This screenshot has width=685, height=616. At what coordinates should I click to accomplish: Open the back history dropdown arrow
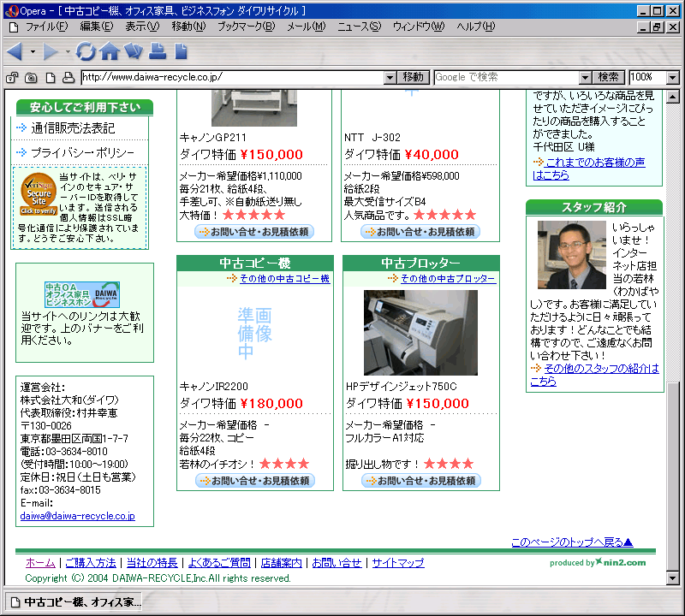pos(33,52)
